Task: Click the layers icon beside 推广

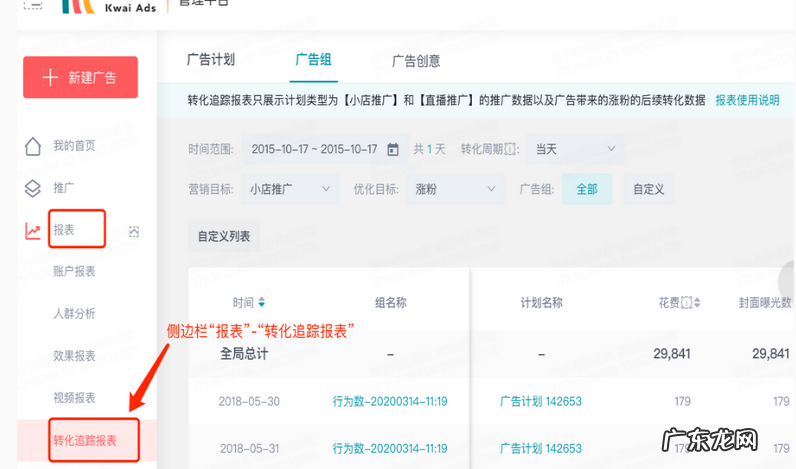Action: pyautogui.click(x=33, y=188)
